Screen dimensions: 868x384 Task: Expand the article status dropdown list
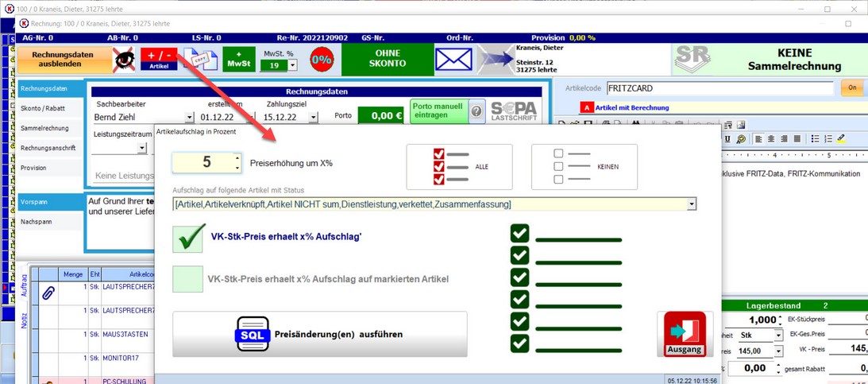pyautogui.click(x=691, y=204)
